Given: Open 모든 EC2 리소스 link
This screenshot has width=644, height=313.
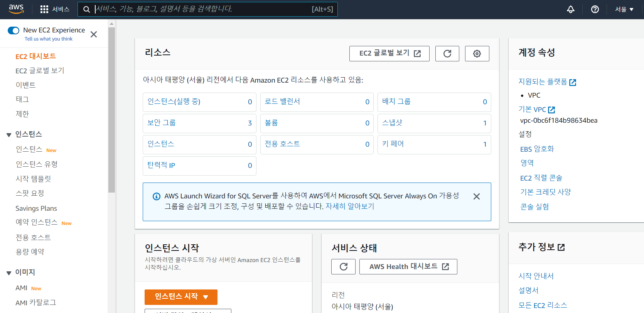Looking at the screenshot, I should (x=543, y=305).
